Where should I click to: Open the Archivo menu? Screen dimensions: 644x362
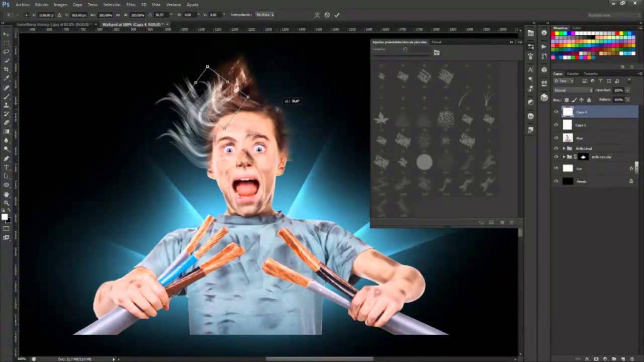(23, 4)
